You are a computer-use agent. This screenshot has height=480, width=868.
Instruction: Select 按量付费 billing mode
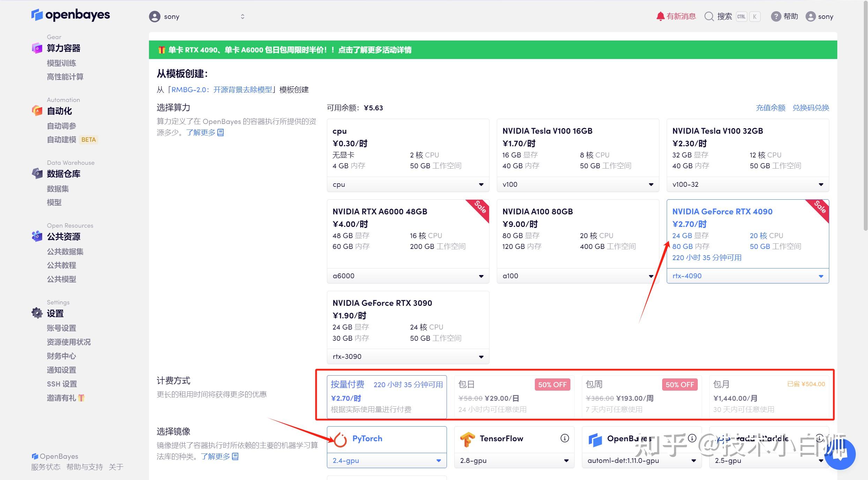[x=386, y=397]
